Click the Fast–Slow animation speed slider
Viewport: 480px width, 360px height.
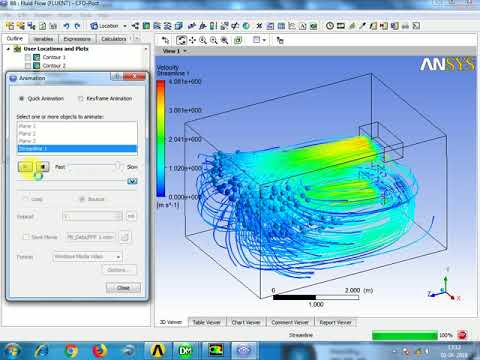pos(95,166)
